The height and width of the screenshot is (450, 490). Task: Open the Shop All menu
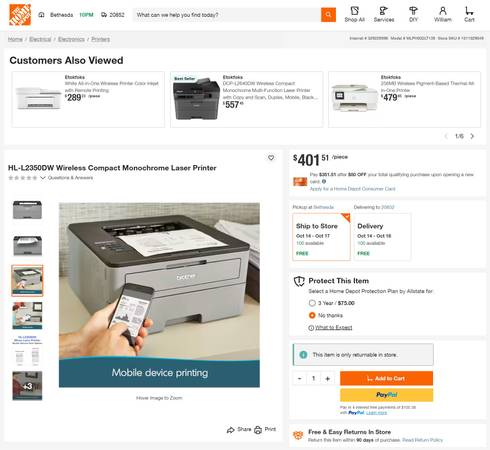(x=354, y=15)
